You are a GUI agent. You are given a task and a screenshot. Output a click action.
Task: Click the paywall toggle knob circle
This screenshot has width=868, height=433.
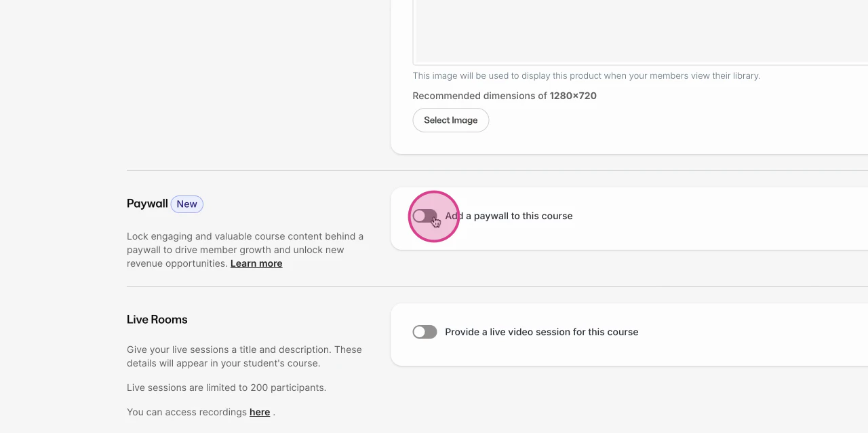419,216
